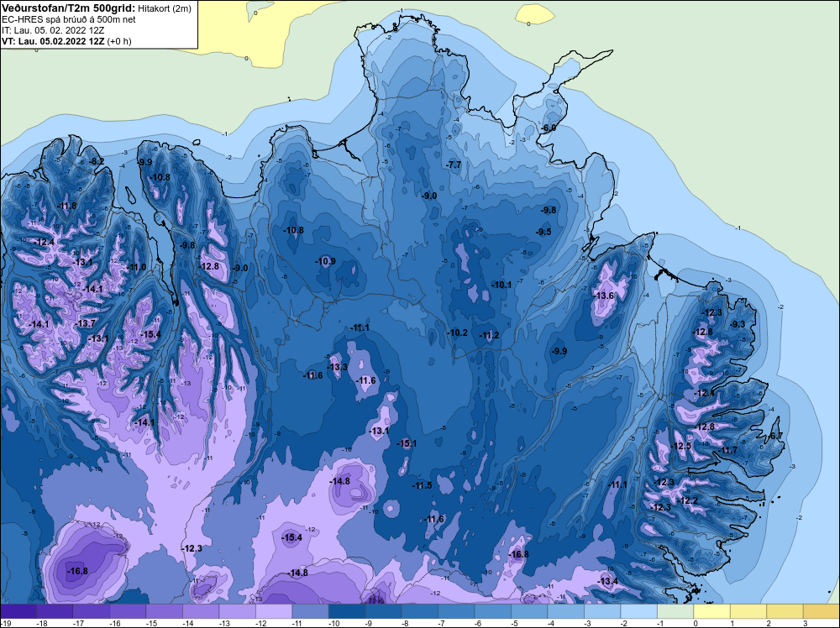Click the map title 'Veðurstofan/T2m 500grid: Hitakort (2m)'

click(x=96, y=8)
